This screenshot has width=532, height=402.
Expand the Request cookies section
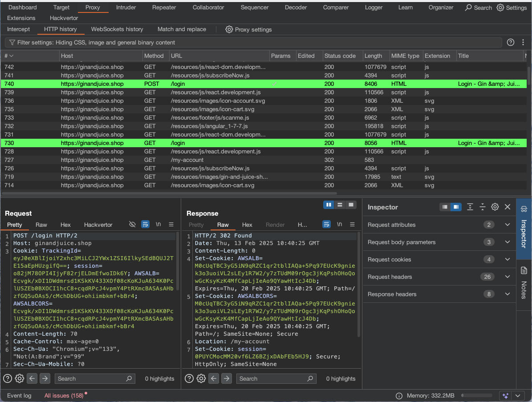[x=507, y=259]
